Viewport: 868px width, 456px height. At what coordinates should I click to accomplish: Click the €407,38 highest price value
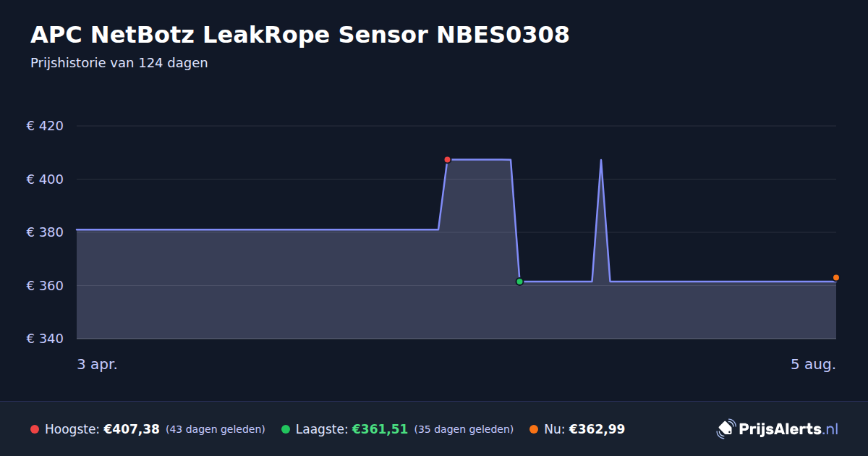click(132, 429)
